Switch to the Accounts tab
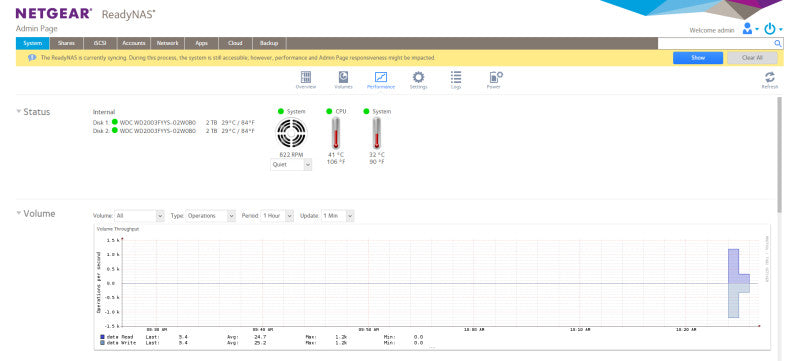Image resolution: width=800 pixels, height=361 pixels. (134, 43)
